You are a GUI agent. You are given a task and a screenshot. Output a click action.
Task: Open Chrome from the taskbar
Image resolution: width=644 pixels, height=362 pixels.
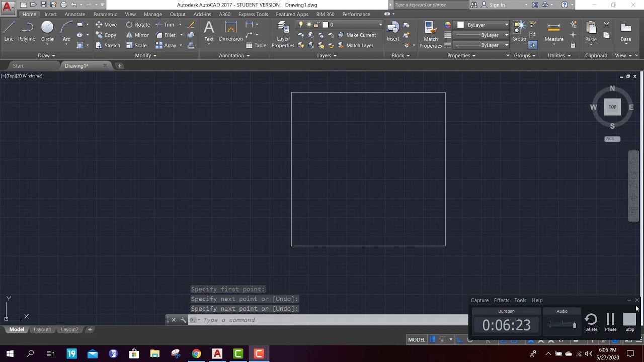click(x=196, y=354)
